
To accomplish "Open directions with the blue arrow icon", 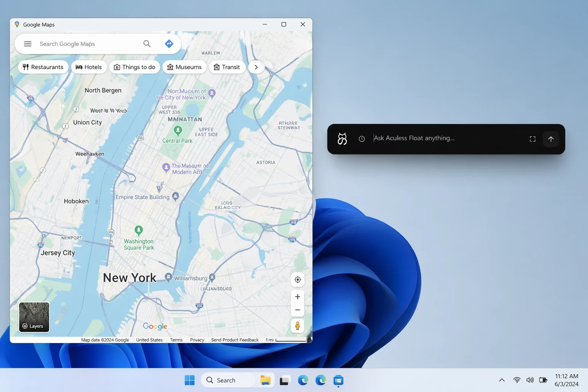I will (169, 44).
